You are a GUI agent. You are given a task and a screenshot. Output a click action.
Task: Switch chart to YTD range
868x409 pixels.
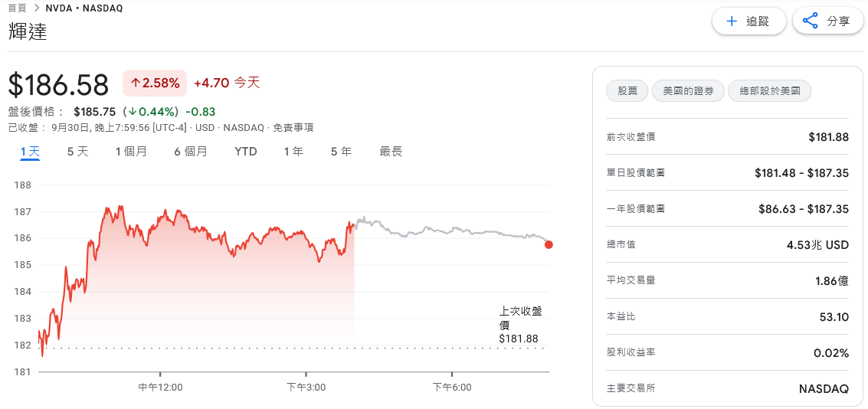point(245,152)
